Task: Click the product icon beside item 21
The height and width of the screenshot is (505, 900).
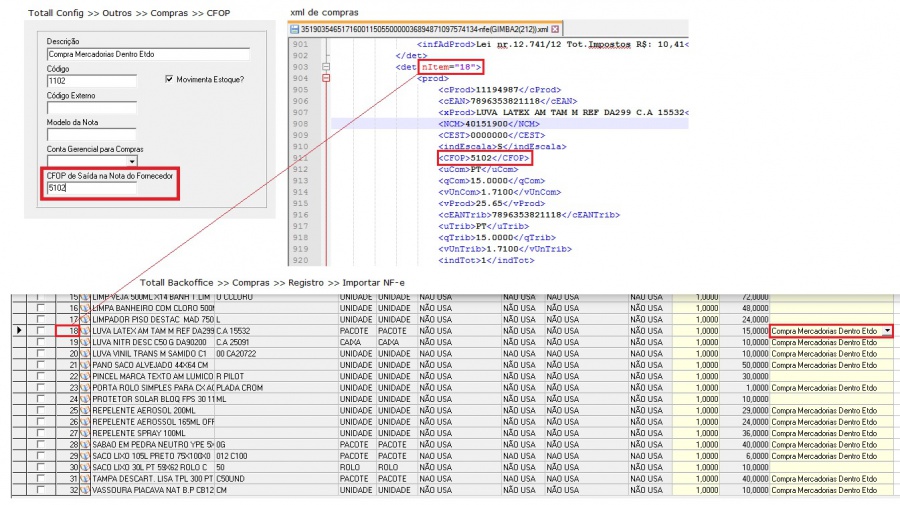Action: (85, 364)
